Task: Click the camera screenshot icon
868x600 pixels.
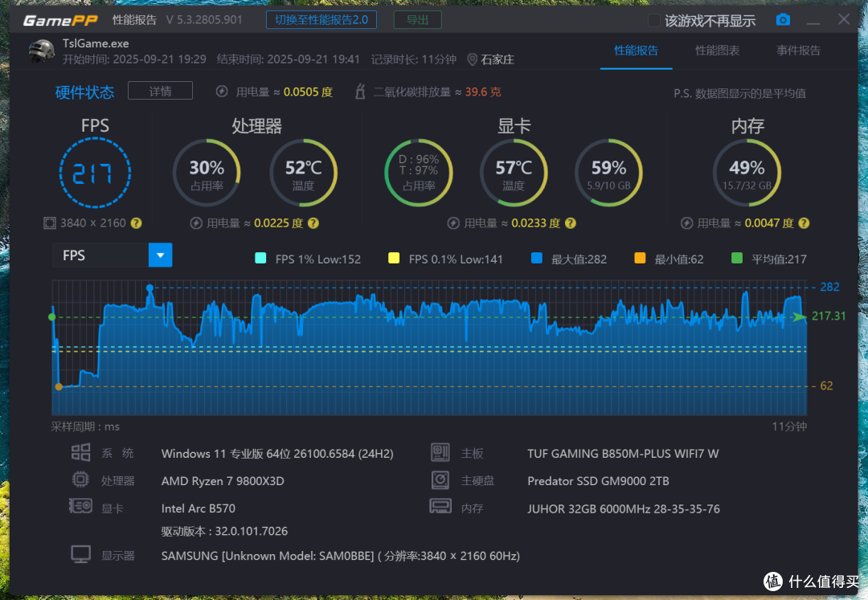Action: pyautogui.click(x=783, y=20)
